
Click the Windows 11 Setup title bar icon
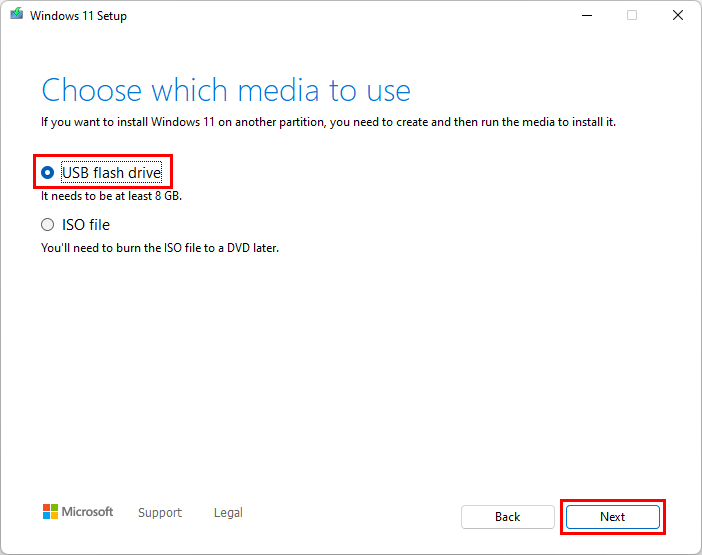16,16
